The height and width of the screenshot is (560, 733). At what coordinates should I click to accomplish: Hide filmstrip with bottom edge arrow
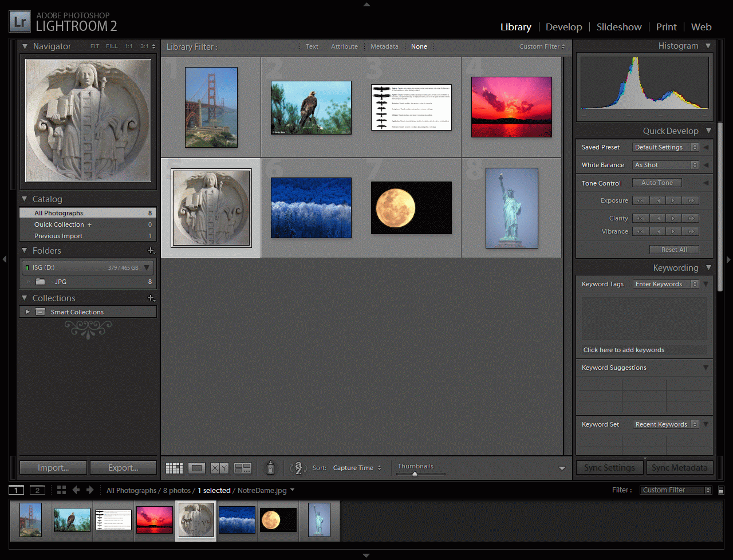click(366, 555)
